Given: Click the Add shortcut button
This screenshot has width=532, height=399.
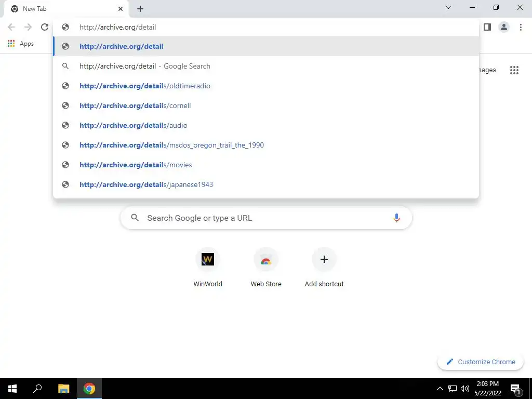Looking at the screenshot, I should [324, 268].
